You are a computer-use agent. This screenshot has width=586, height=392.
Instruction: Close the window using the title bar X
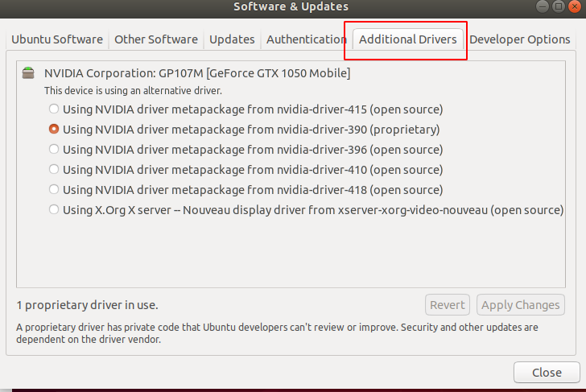pos(573,6)
